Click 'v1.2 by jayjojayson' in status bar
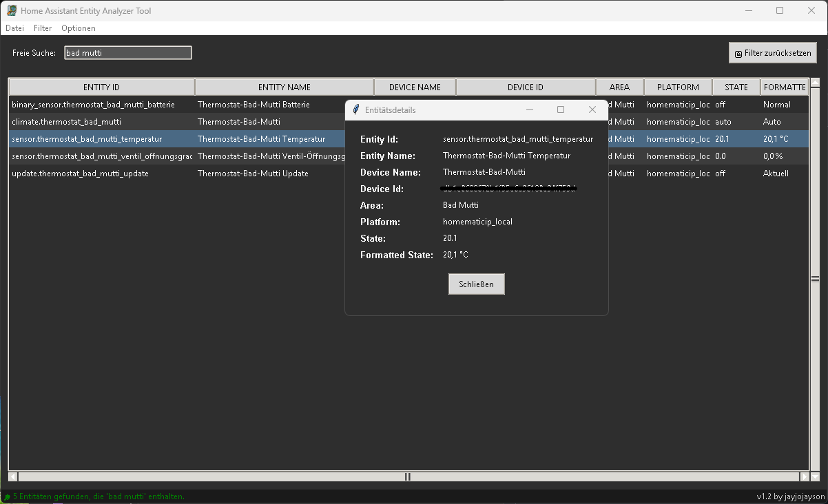The width and height of the screenshot is (828, 504). point(790,496)
